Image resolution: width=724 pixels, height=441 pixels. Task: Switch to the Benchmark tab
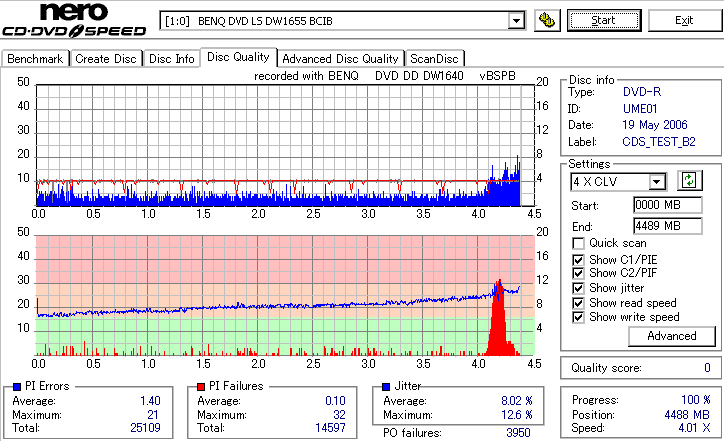tap(35, 59)
